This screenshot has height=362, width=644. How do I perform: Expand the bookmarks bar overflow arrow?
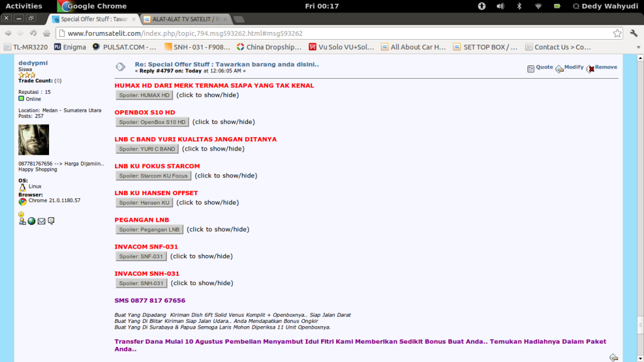tap(638, 47)
